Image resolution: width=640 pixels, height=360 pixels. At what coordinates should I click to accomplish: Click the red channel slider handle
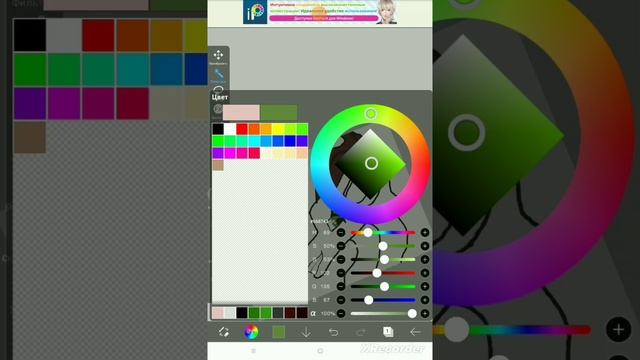click(377, 273)
